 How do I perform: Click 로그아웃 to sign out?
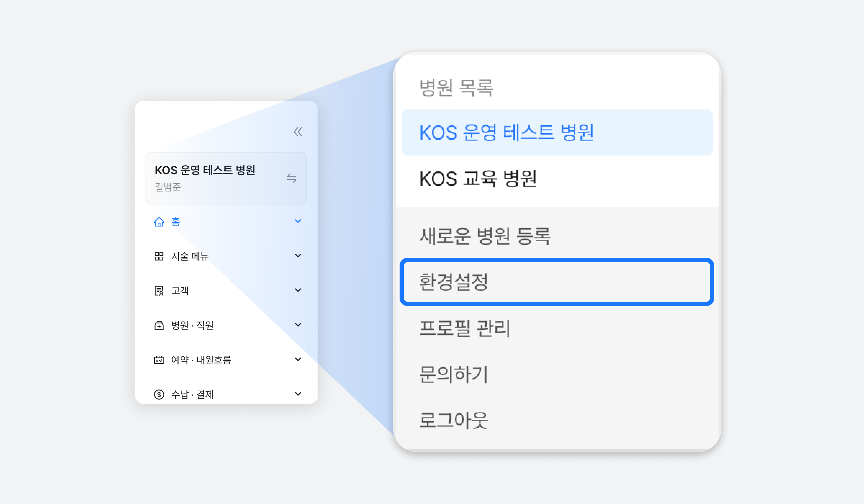click(557, 420)
